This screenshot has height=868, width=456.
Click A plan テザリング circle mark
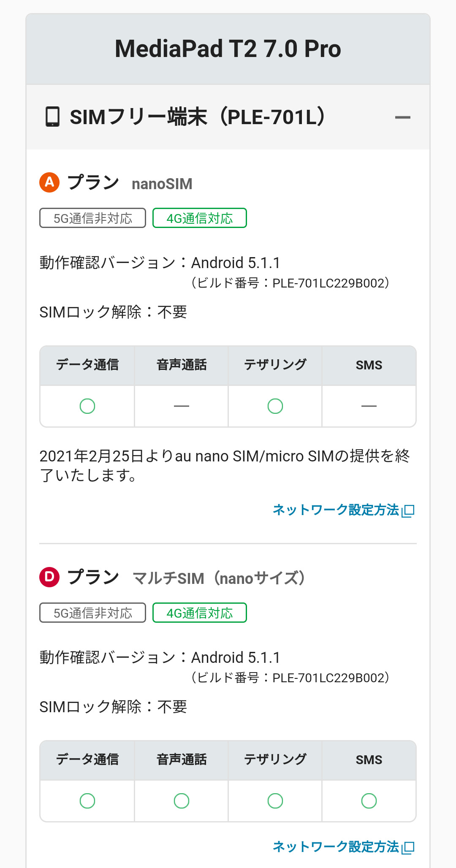[275, 406]
